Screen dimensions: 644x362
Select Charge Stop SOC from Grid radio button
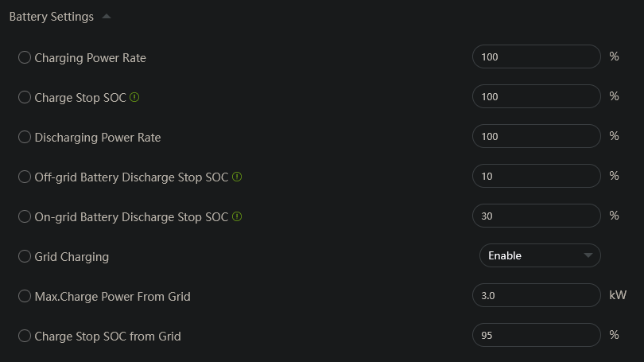click(25, 336)
